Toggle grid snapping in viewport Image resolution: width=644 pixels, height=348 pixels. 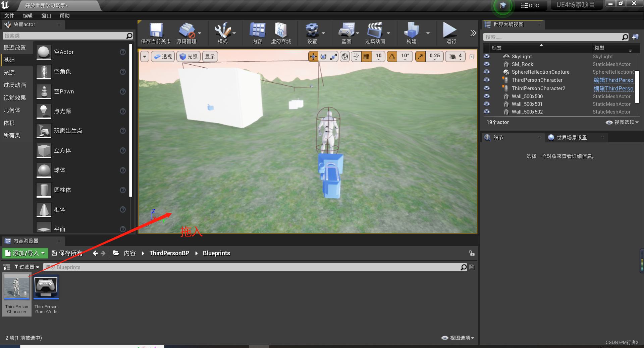pyautogui.click(x=366, y=57)
